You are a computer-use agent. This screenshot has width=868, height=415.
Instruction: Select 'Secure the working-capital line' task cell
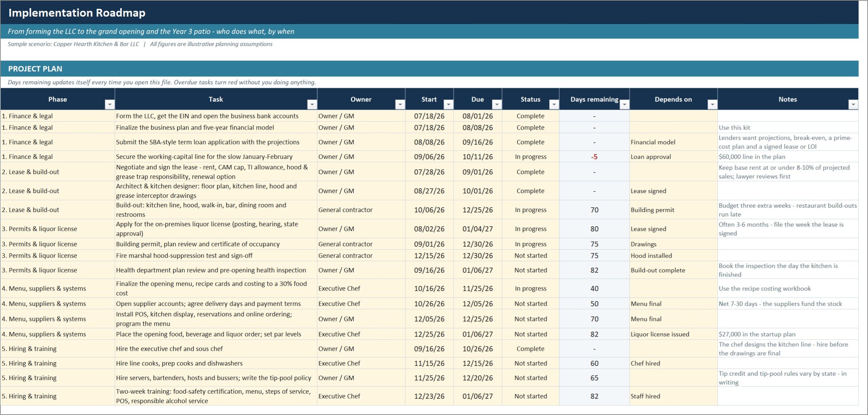pos(216,157)
